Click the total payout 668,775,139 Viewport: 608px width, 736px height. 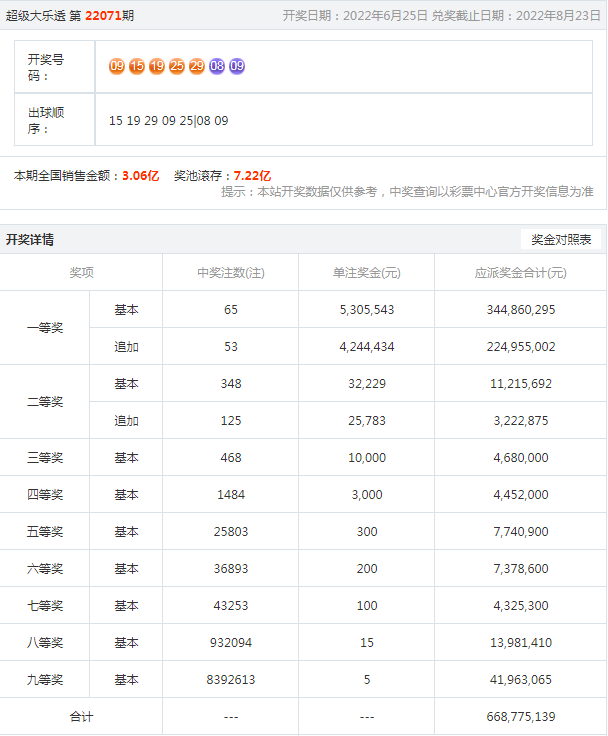pyautogui.click(x=519, y=717)
